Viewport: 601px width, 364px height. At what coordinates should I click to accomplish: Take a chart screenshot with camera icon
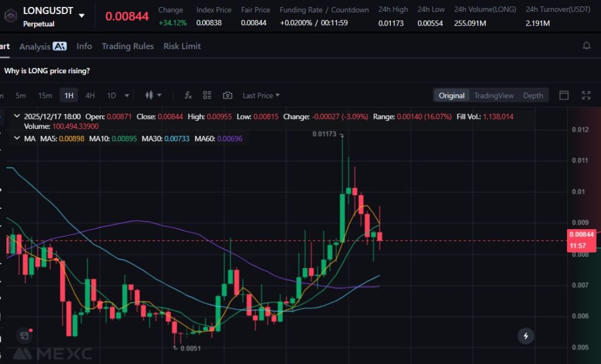coord(228,96)
